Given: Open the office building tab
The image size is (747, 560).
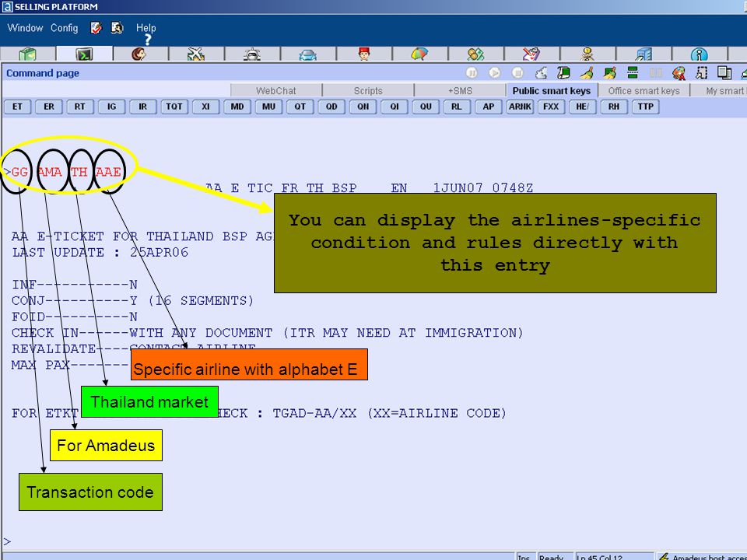Looking at the screenshot, I should (x=644, y=54).
